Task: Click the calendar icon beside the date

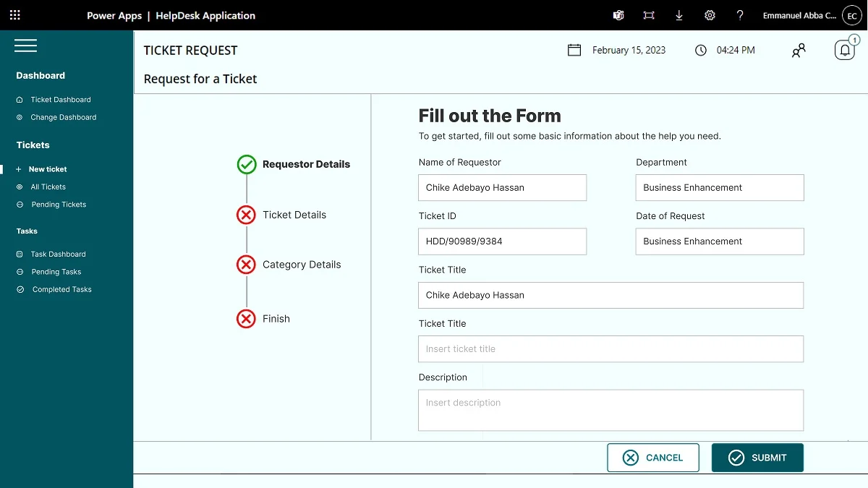Action: pyautogui.click(x=574, y=50)
